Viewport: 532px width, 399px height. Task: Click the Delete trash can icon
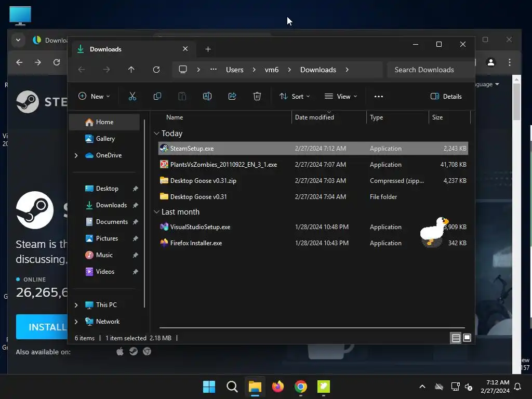(x=257, y=96)
